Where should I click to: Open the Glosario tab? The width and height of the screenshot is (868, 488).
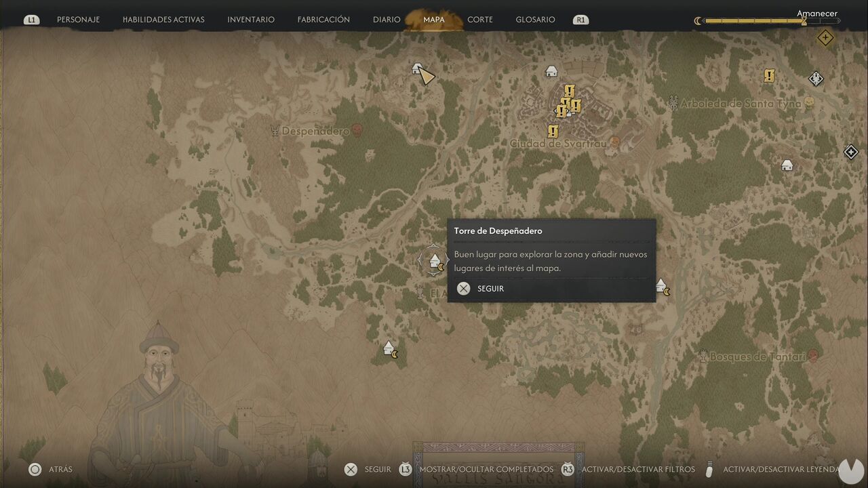(535, 20)
